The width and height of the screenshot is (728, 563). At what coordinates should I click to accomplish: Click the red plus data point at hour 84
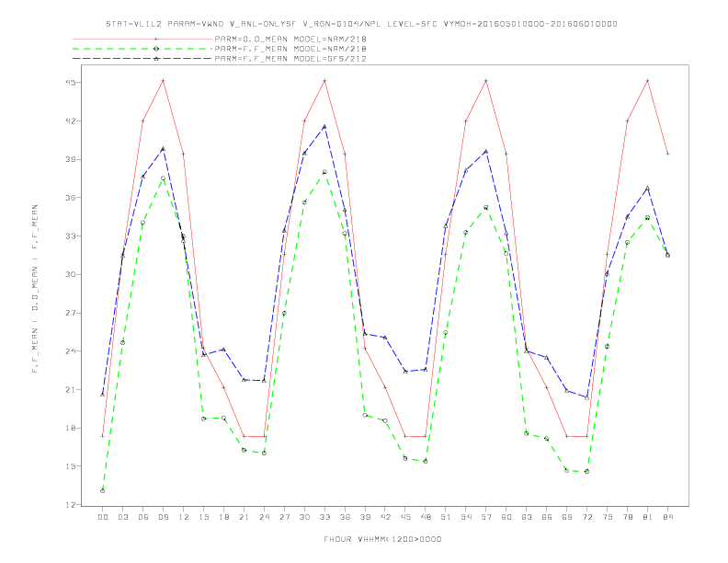coord(667,154)
